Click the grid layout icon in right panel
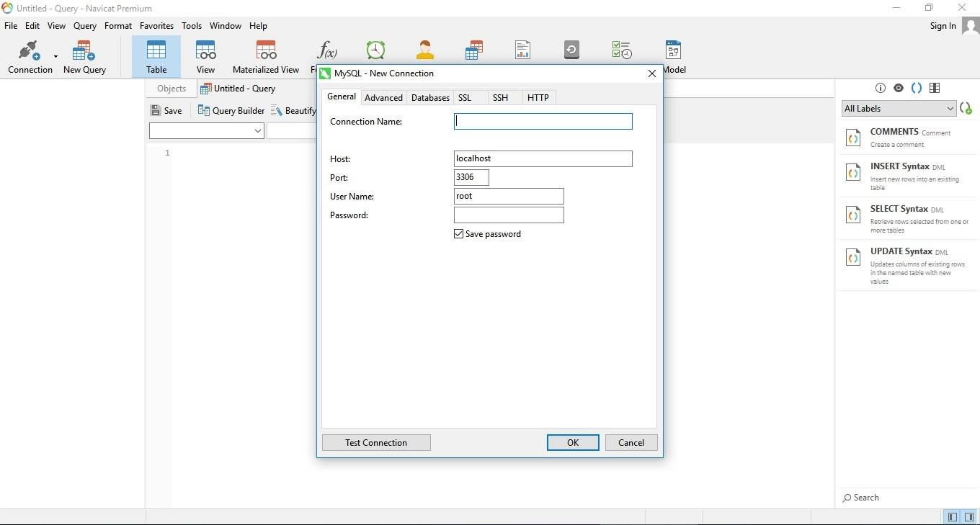This screenshot has height=525, width=980. pyautogui.click(x=935, y=88)
